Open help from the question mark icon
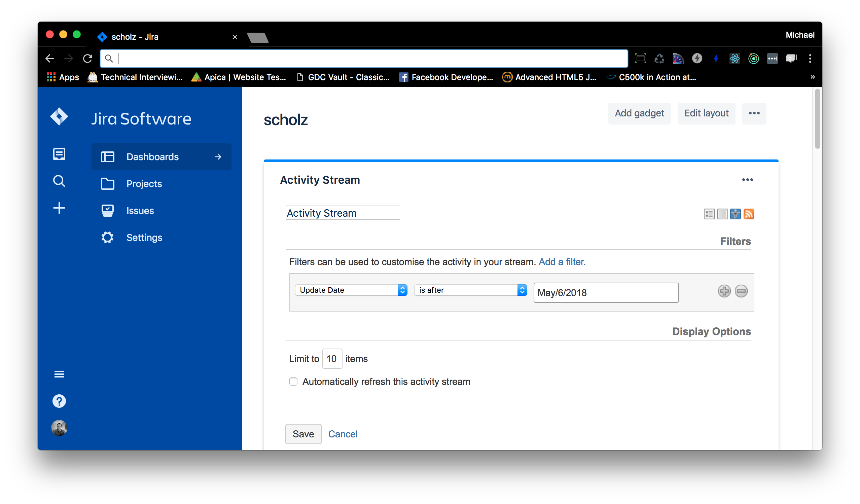The height and width of the screenshot is (504, 860). (x=59, y=401)
